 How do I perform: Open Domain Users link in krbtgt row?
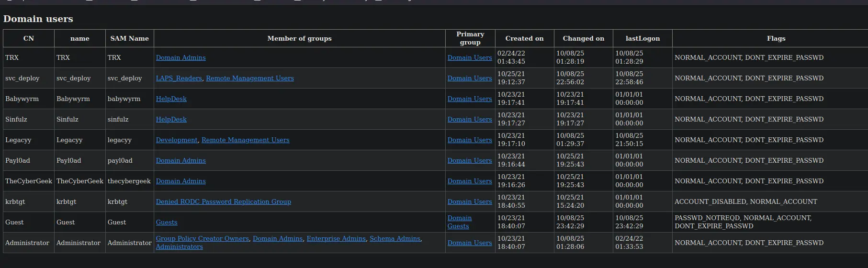pos(469,201)
